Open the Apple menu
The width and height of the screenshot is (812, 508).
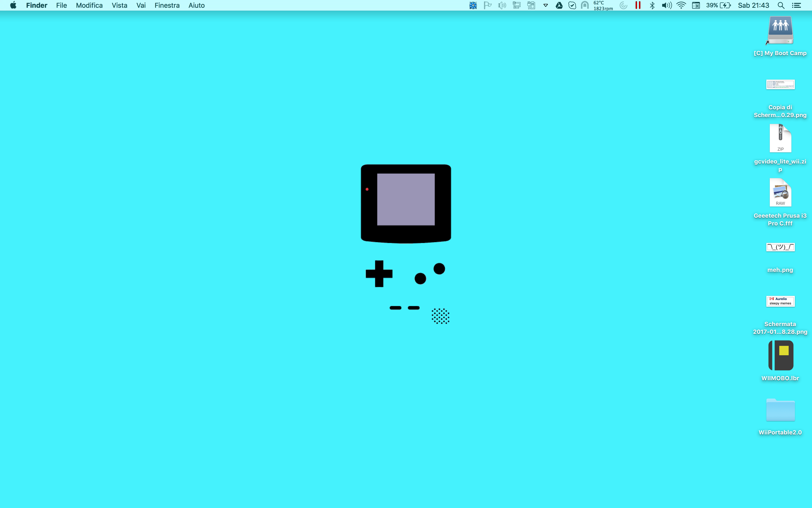pyautogui.click(x=13, y=5)
